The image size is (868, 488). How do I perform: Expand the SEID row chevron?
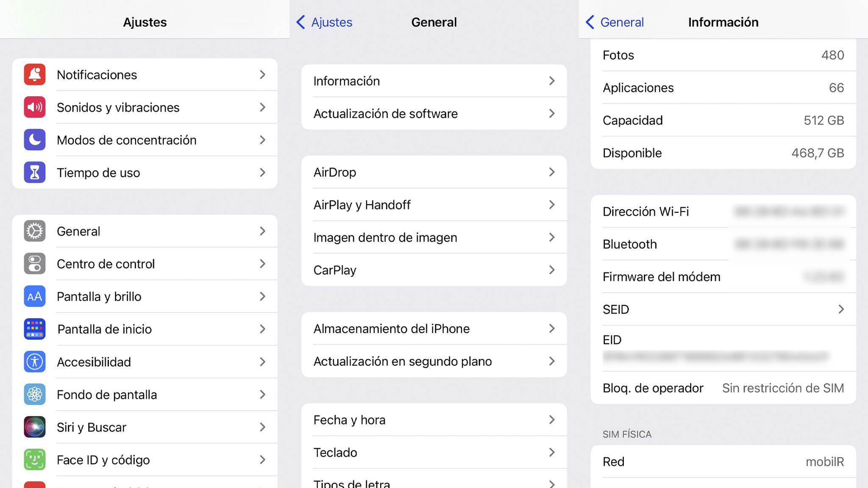841,310
